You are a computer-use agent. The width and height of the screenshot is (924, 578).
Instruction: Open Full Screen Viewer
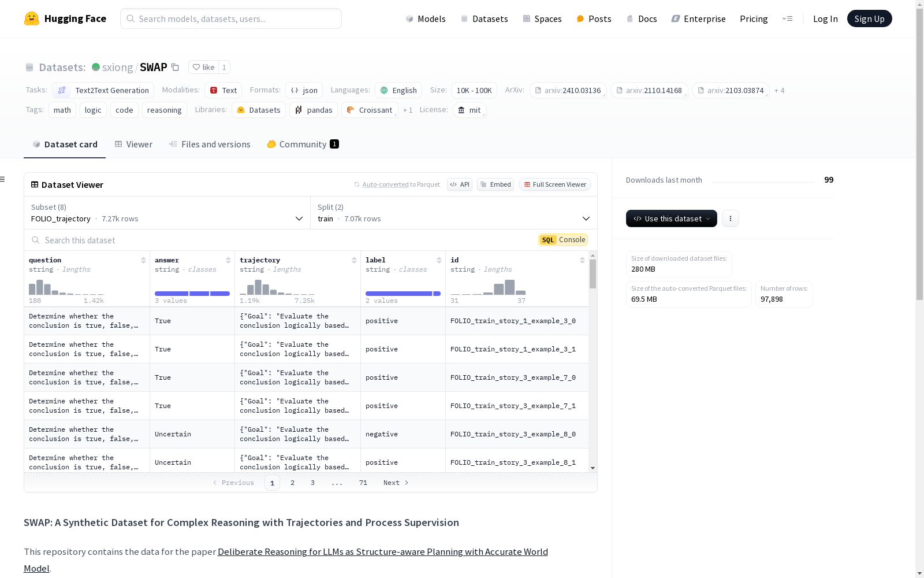tap(555, 184)
